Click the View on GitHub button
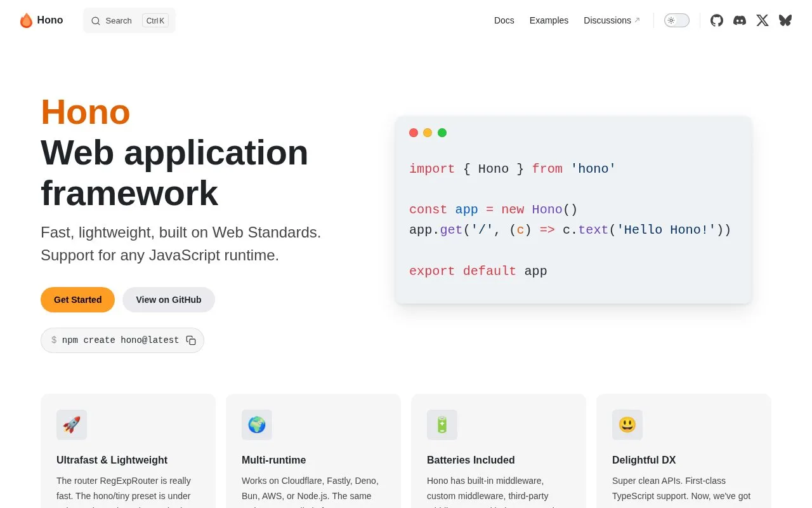 (169, 300)
